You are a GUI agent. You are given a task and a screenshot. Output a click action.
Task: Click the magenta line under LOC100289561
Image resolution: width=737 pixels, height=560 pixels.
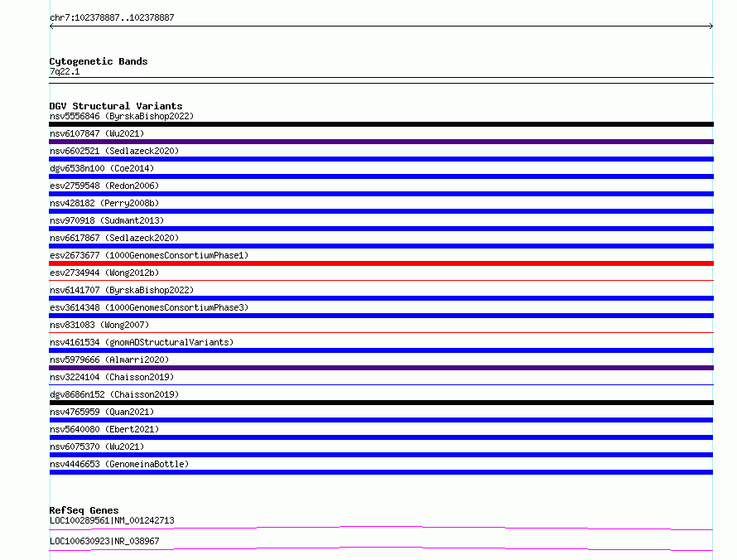(381, 528)
